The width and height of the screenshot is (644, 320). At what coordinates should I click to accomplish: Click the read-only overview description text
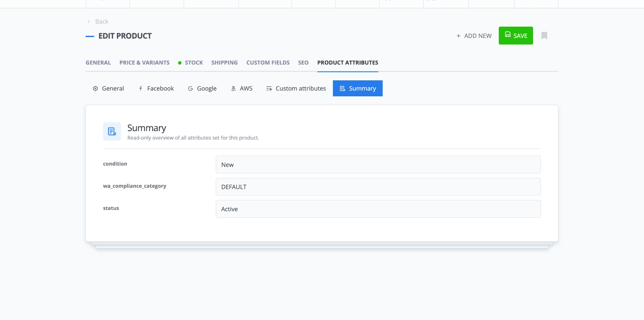tap(193, 138)
